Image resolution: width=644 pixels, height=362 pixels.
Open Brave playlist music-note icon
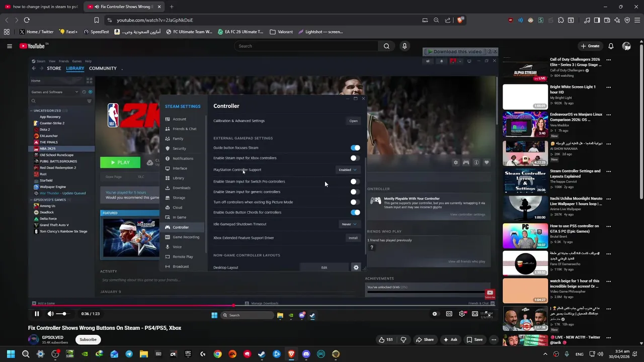(x=587, y=20)
